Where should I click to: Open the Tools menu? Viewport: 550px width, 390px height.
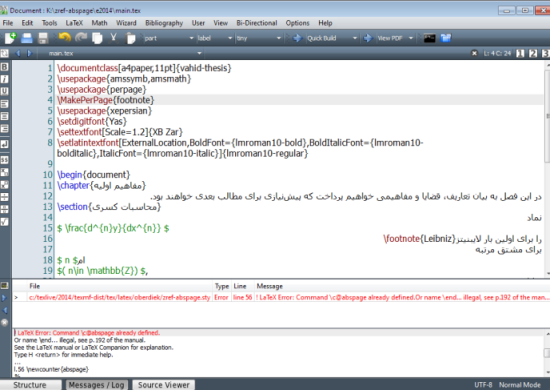49,23
